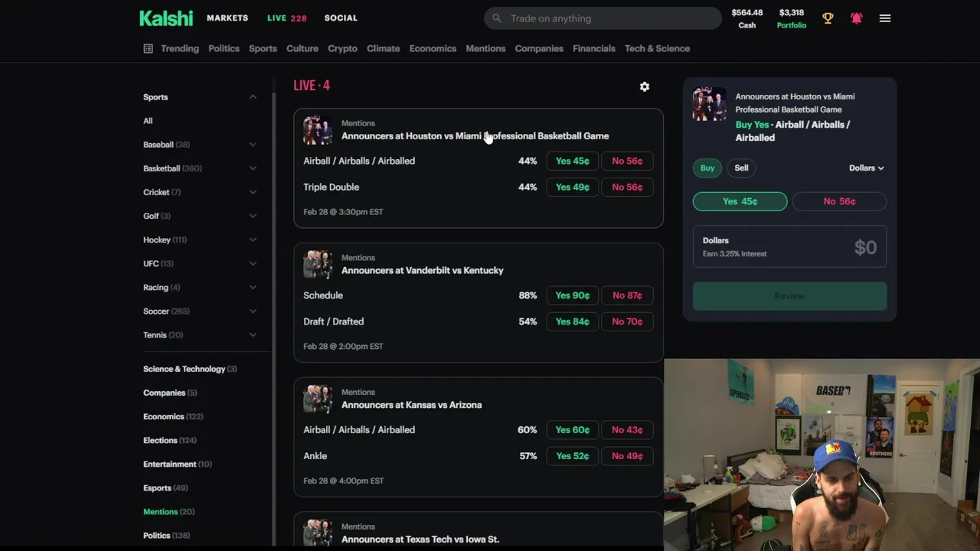Click Houston vs Miami market thumbnail
Viewport: 980px width, 551px height.
(318, 130)
